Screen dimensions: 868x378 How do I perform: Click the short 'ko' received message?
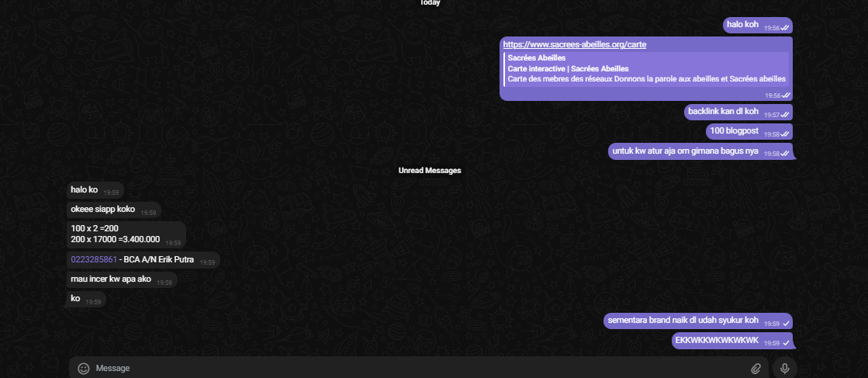(x=76, y=299)
